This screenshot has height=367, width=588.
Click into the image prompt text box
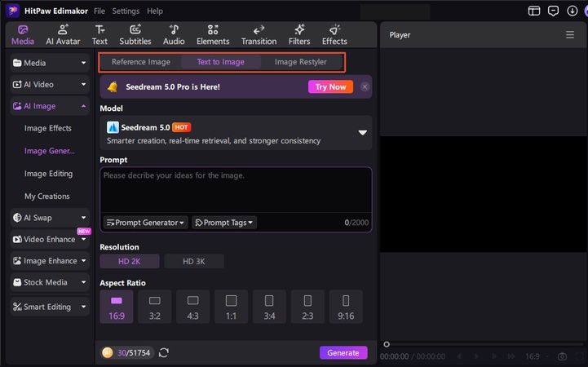236,191
